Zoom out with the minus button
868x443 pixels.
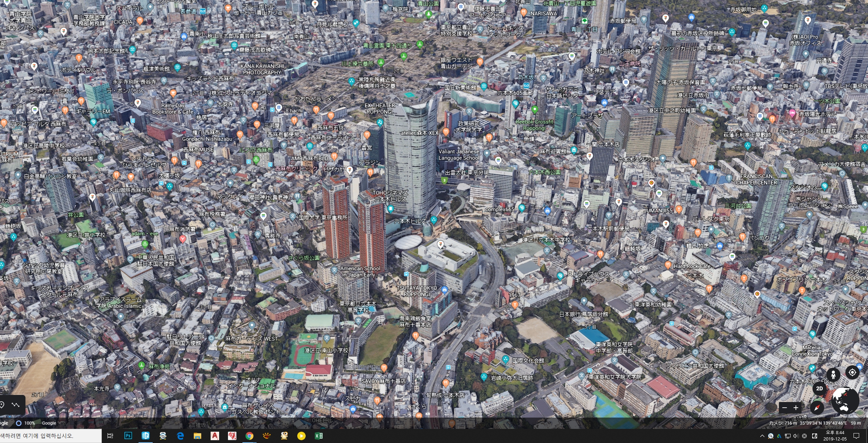(x=785, y=408)
